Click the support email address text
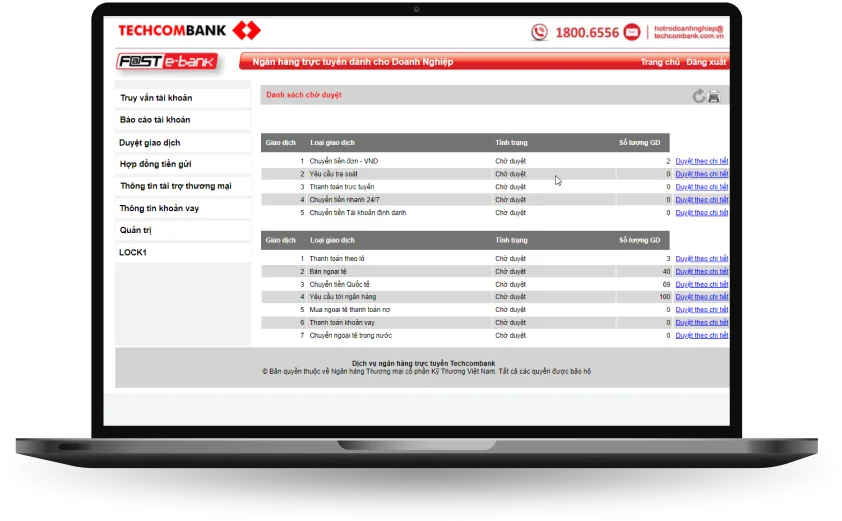The width and height of the screenshot is (842, 521). click(688, 32)
